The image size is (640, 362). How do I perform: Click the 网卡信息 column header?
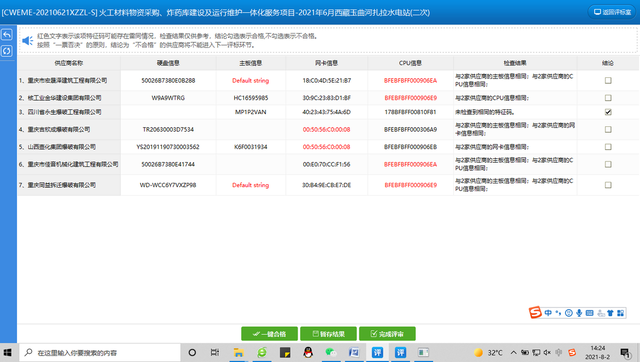click(327, 63)
